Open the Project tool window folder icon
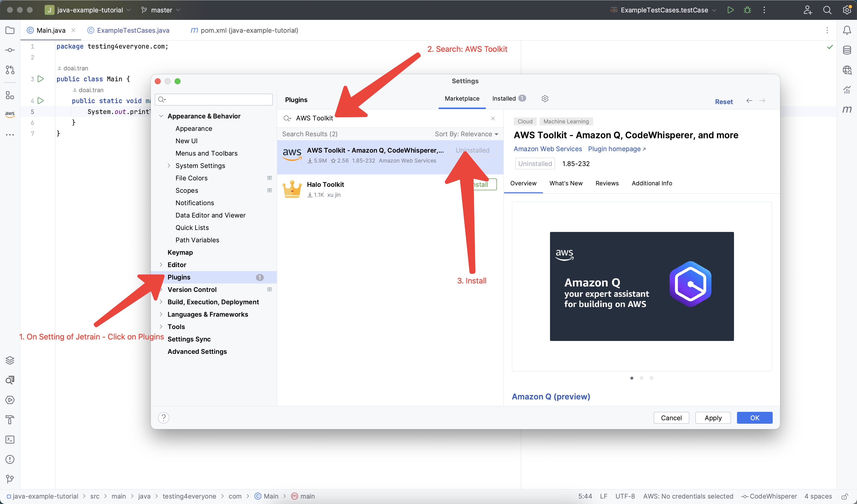The image size is (857, 504). (x=10, y=30)
